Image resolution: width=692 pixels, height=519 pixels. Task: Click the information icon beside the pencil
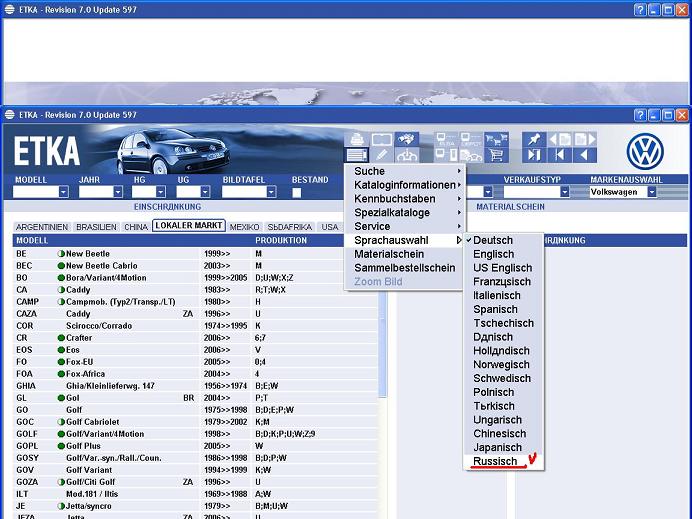click(406, 155)
